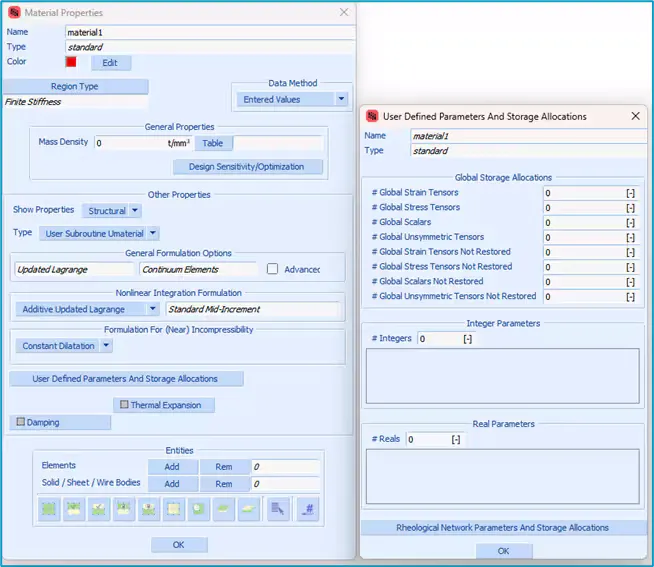Viewport: 654px width, 567px height.
Task: Click the hash (#) ID entry icon
Action: [x=309, y=509]
